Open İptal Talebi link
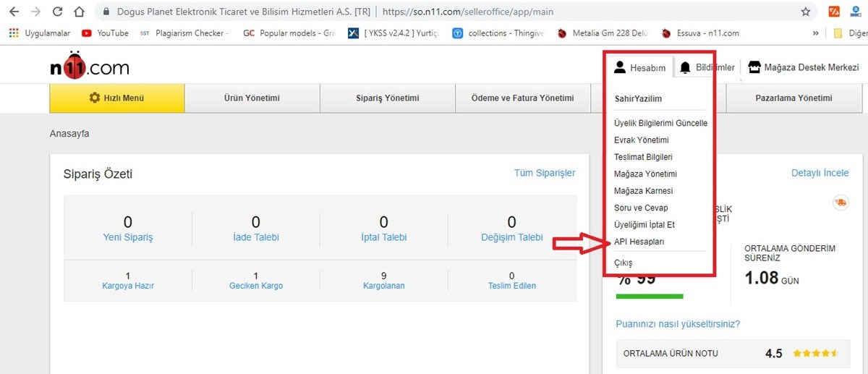Screen dimensions: 868x374 pos(383,237)
